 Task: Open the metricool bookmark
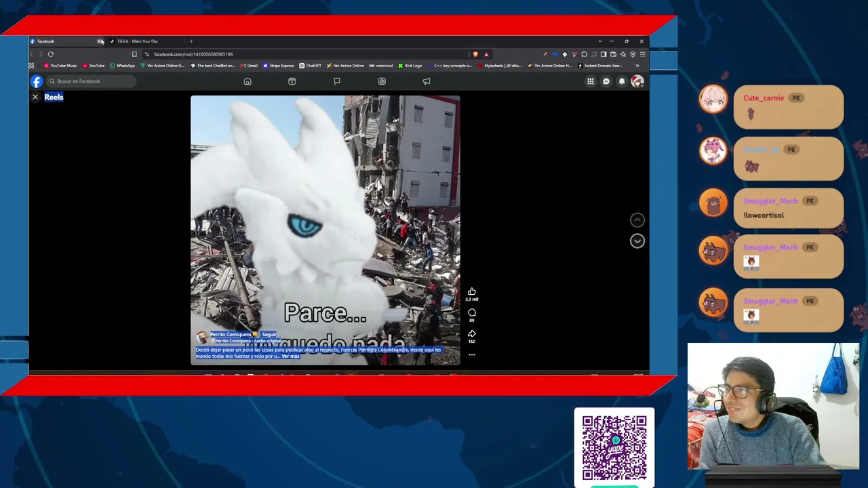381,66
